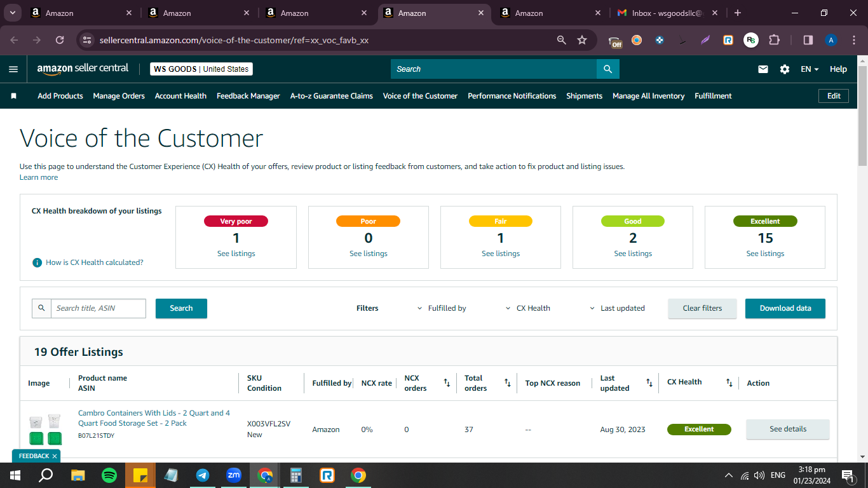Image resolution: width=868 pixels, height=488 pixels.
Task: Open Spotify from the taskbar
Action: pyautogui.click(x=109, y=475)
